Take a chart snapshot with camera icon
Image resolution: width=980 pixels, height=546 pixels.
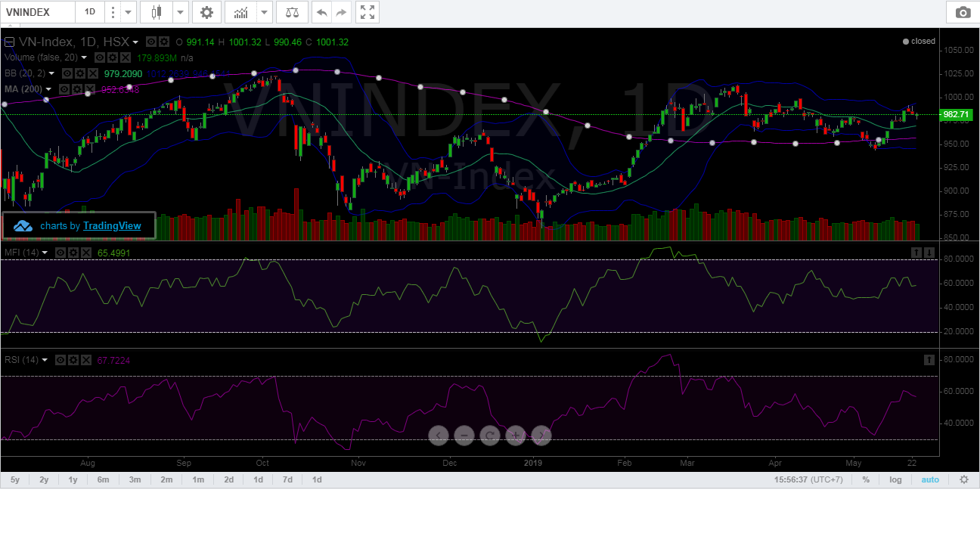pos(962,12)
